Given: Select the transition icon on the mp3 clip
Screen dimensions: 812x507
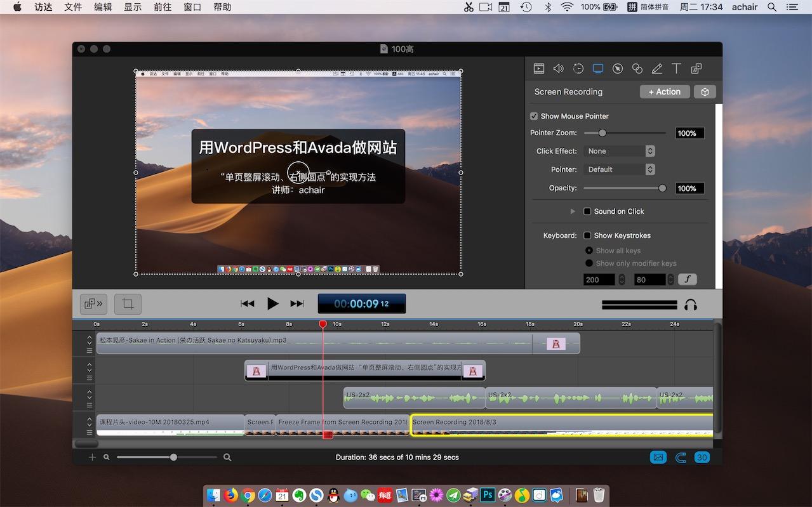Looking at the screenshot, I should click(556, 344).
